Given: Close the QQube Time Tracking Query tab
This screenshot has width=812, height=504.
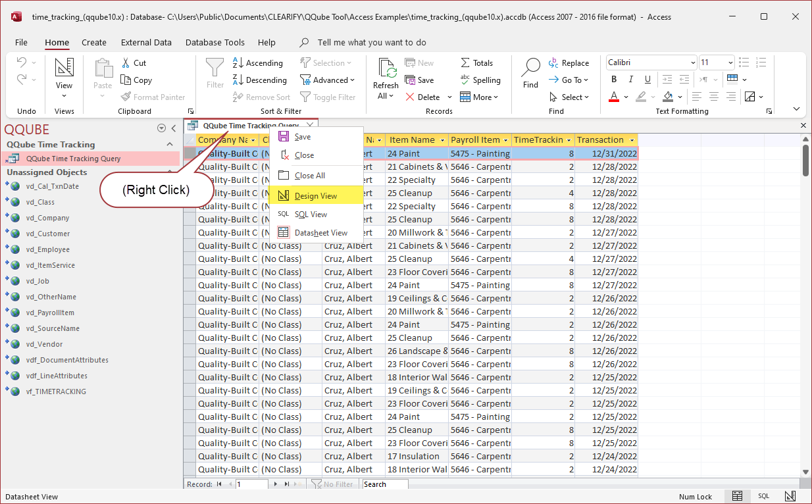Looking at the screenshot, I should [310, 125].
